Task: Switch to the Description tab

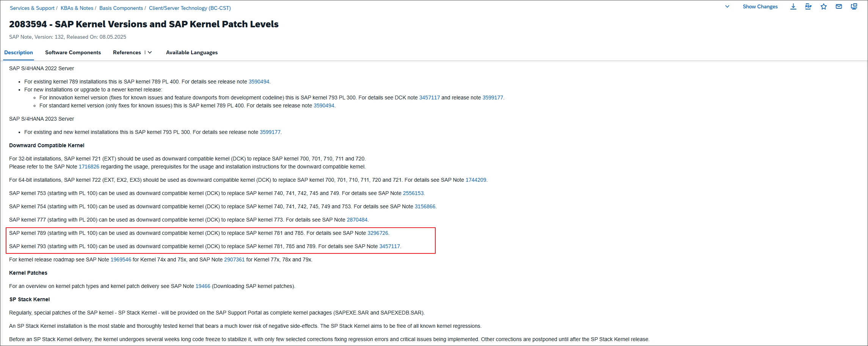Action: (19, 52)
